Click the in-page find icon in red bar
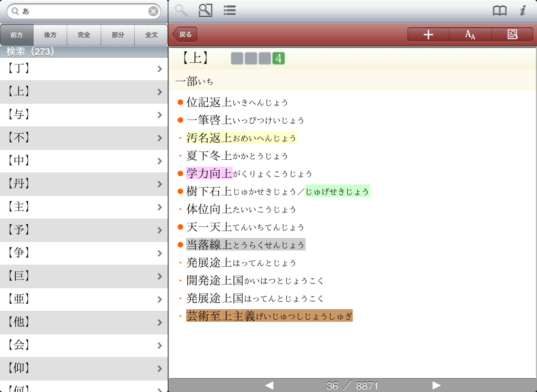The height and width of the screenshot is (392, 537). [x=512, y=35]
